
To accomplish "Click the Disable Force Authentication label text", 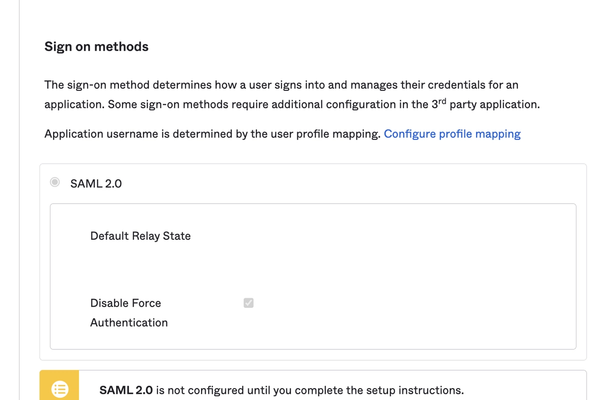I will (125, 303).
